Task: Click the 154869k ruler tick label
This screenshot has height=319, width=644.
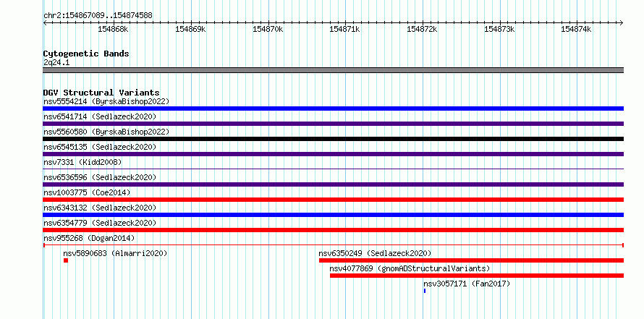Action: click(190, 29)
